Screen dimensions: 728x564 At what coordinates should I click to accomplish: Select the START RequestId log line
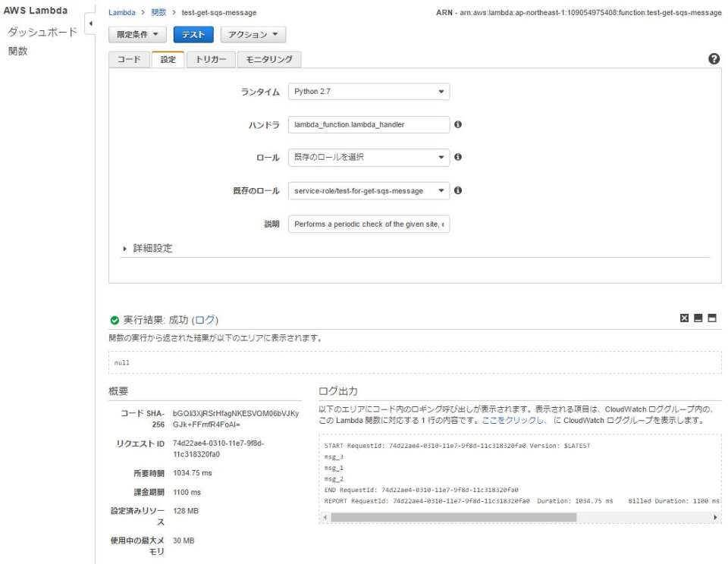coord(457,446)
